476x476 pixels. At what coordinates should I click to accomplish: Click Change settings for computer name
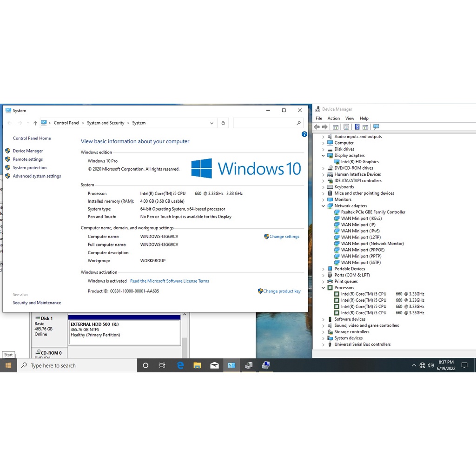point(284,237)
